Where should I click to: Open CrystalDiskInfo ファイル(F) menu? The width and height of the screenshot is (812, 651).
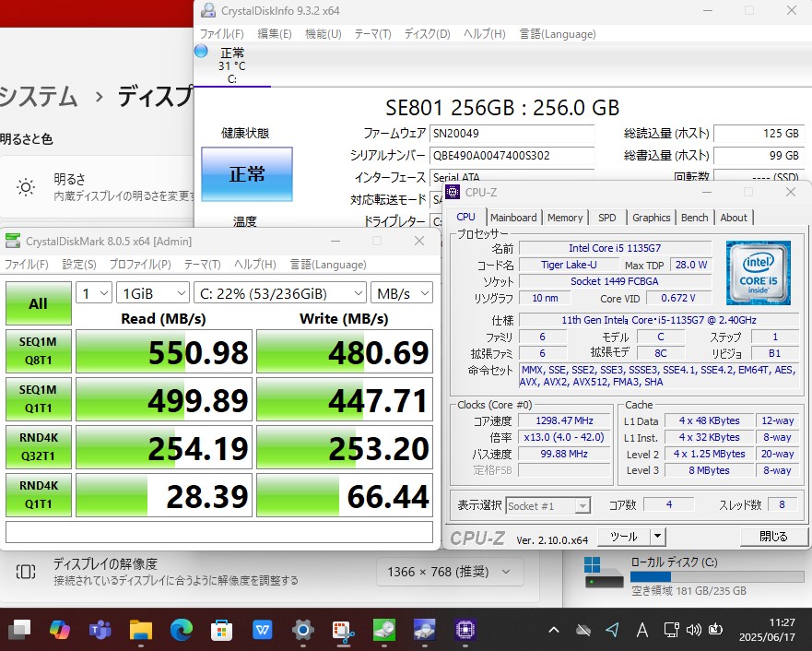[x=221, y=34]
